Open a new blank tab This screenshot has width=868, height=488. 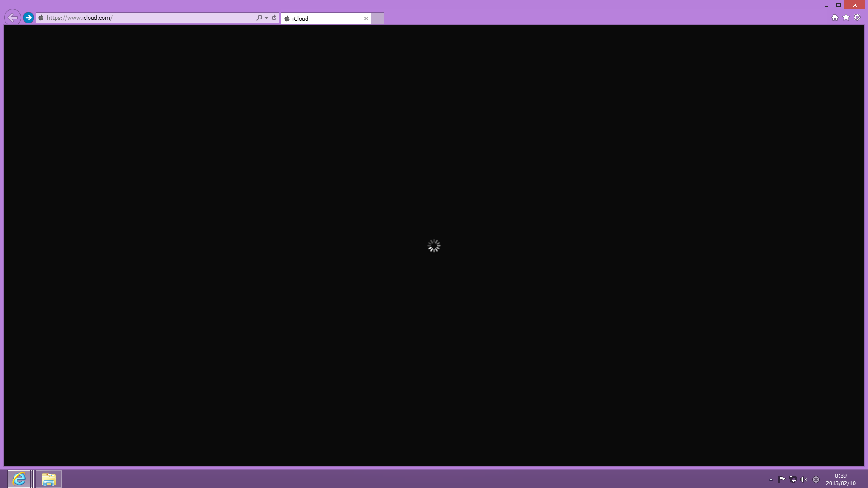[x=377, y=19]
